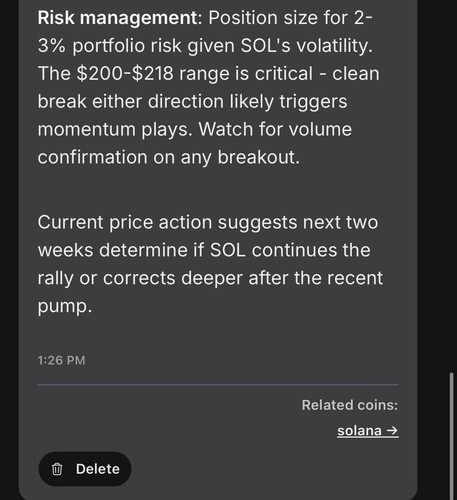Click the word pump at paragraph end
This screenshot has width=457, height=500.
click(x=65, y=306)
